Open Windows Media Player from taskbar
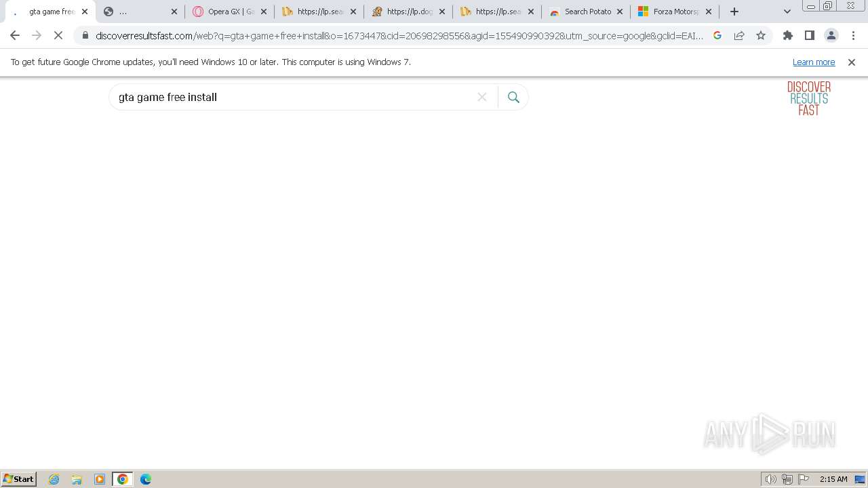The height and width of the screenshot is (488, 868). 100,479
